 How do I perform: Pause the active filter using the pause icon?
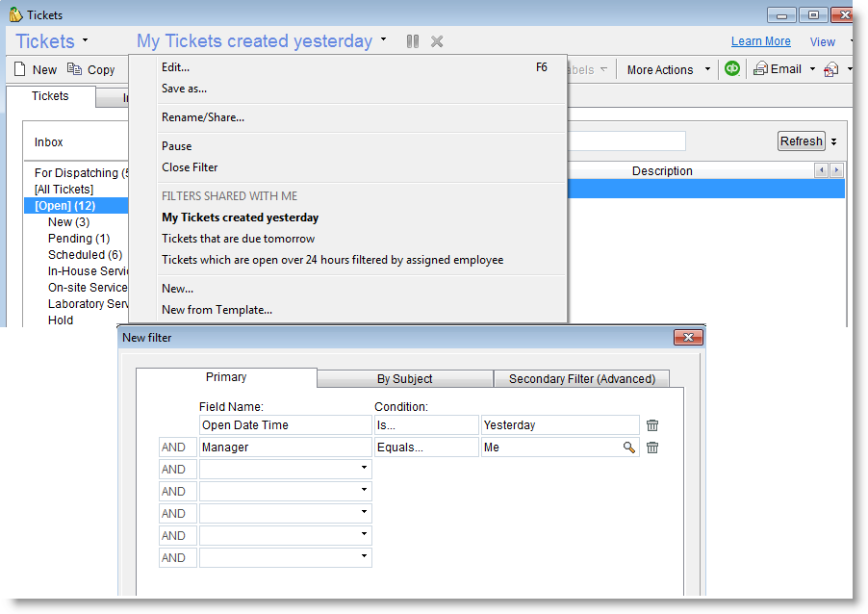pos(412,41)
